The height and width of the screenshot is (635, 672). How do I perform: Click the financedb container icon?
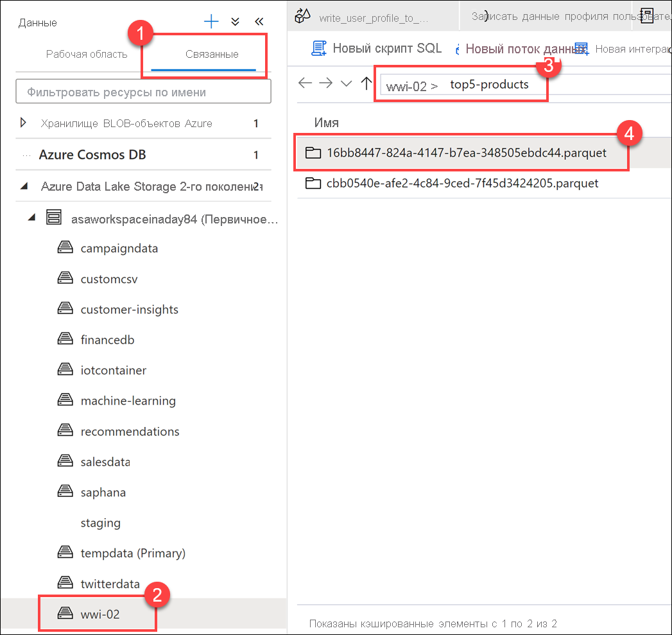65,339
